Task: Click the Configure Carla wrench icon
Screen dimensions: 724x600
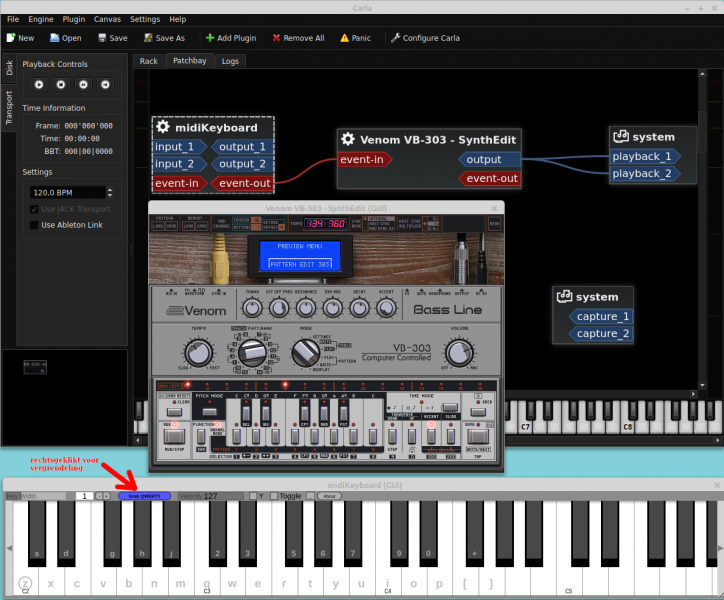Action: pyautogui.click(x=395, y=38)
